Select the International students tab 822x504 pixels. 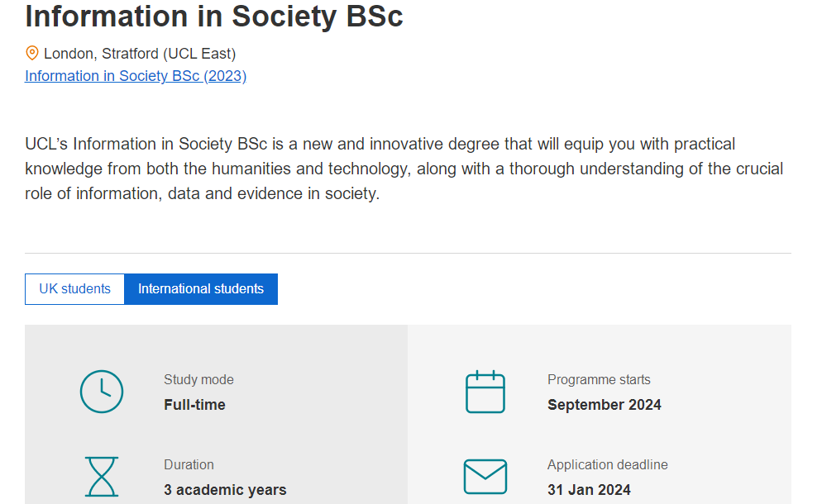tap(201, 288)
